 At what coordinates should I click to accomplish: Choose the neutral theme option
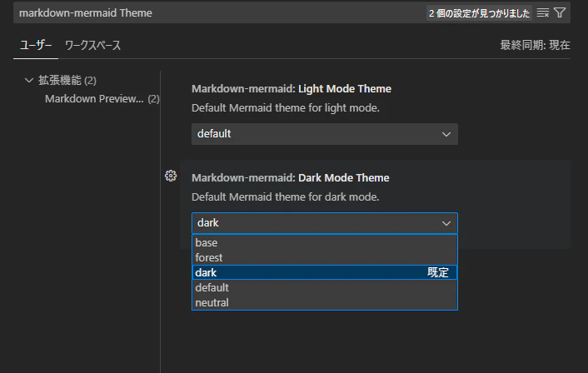pos(324,302)
